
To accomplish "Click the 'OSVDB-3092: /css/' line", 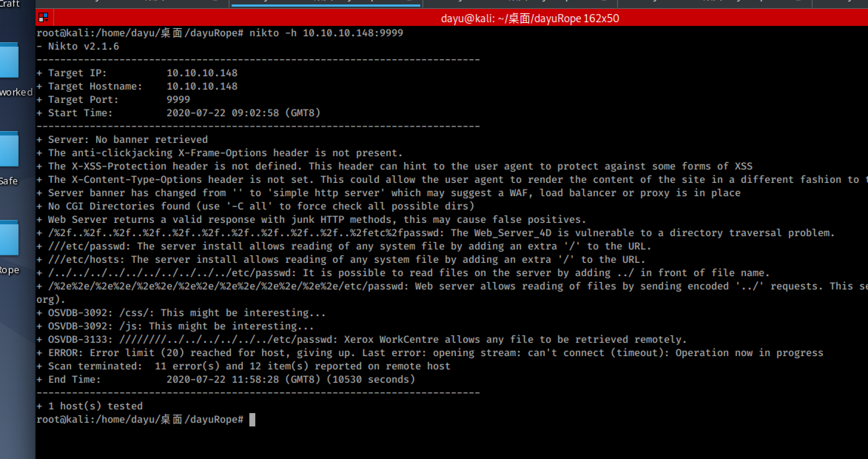I will 181,313.
